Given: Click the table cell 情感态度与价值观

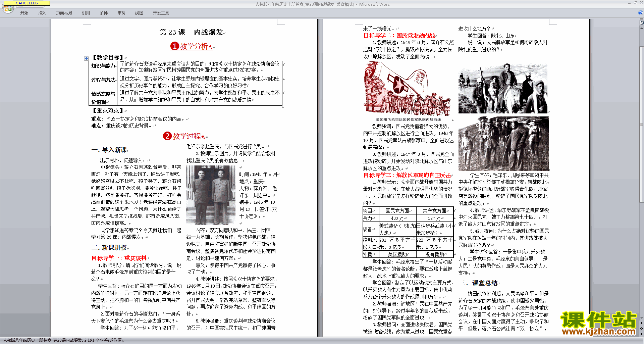Looking at the screenshot, I should coord(103,98).
